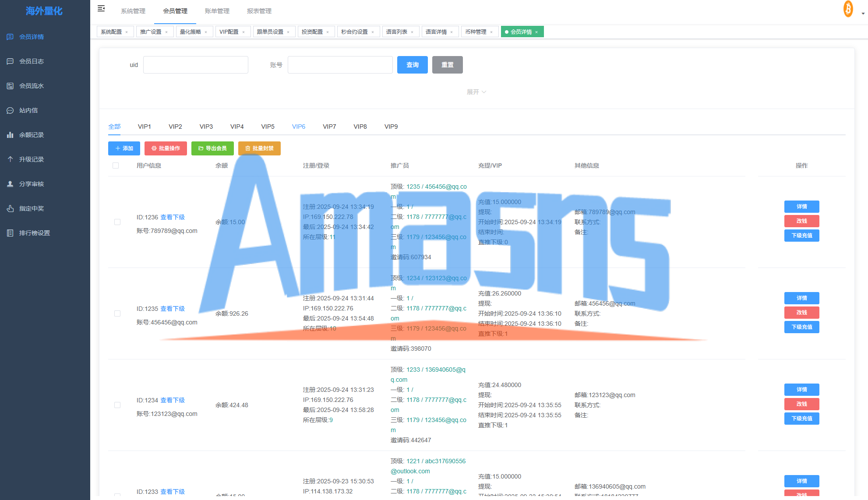Click the sidebar collapse hamburger icon
868x500 pixels.
point(101,9)
